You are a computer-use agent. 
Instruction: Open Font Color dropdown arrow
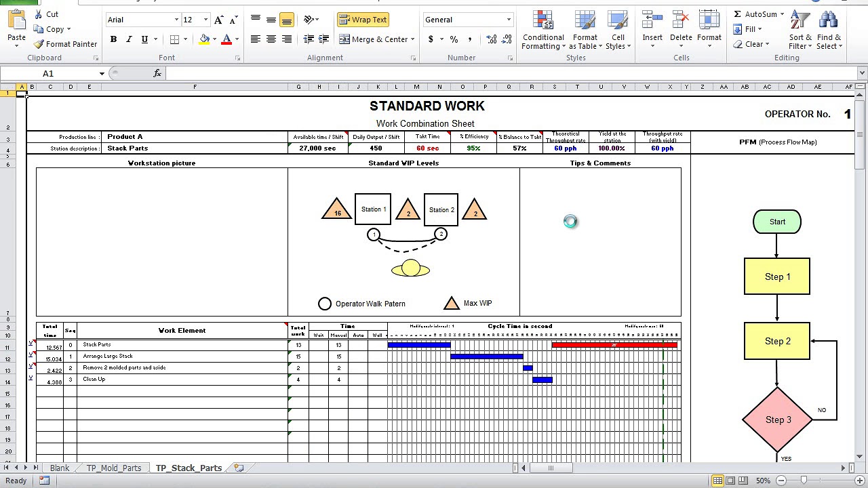coord(237,39)
